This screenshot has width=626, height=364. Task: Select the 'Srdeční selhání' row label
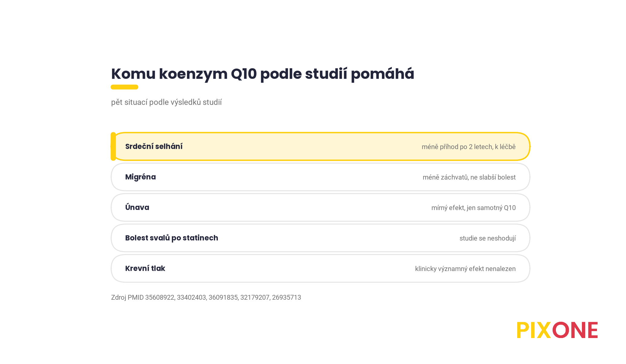[154, 146]
